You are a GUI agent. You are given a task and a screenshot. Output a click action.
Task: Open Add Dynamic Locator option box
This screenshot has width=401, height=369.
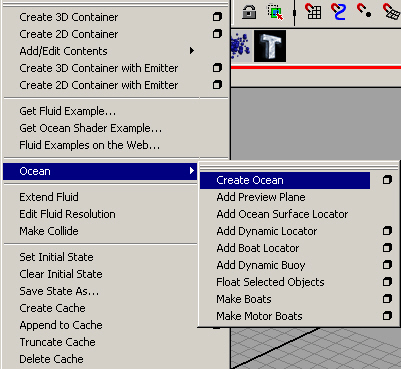coord(387,231)
